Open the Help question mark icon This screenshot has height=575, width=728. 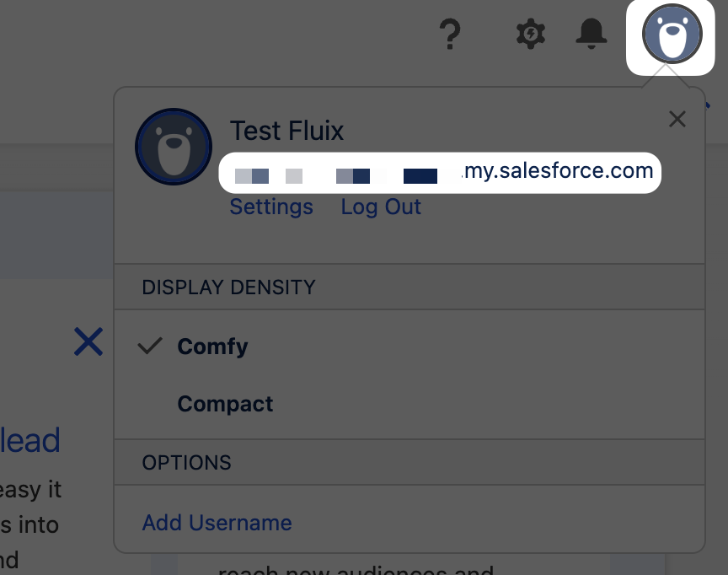[x=451, y=35]
